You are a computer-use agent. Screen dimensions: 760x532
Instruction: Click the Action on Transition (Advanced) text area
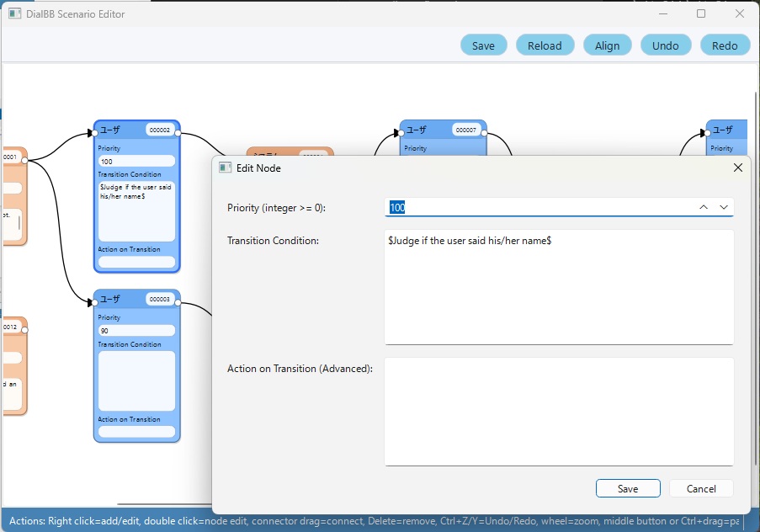559,412
